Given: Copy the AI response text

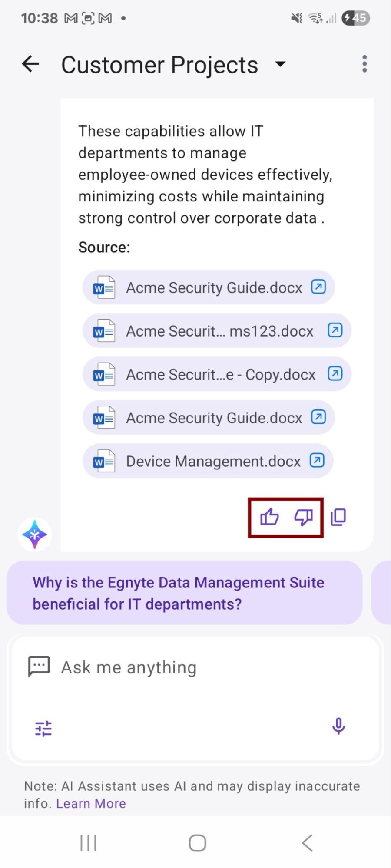Looking at the screenshot, I should tap(338, 517).
